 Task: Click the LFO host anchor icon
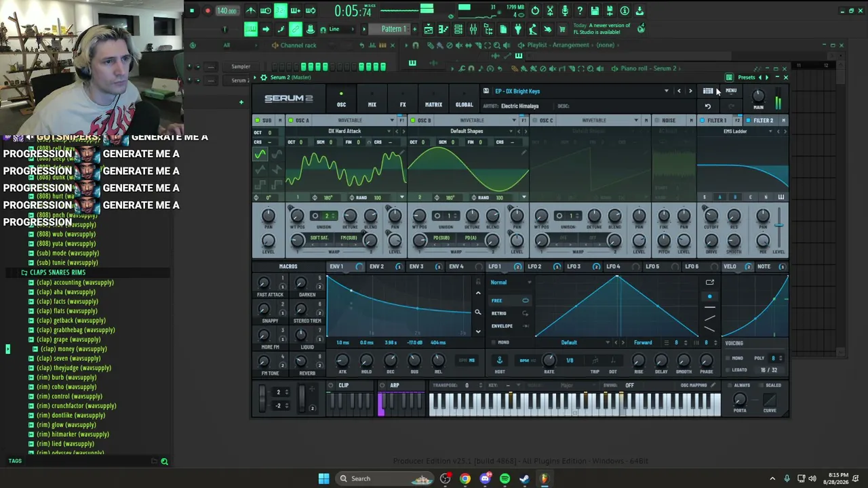[x=500, y=360]
